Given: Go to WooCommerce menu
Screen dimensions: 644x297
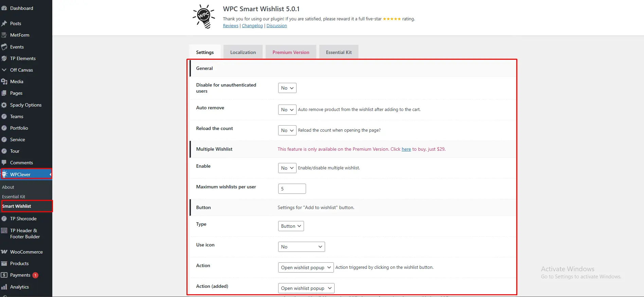Looking at the screenshot, I should (26, 252).
